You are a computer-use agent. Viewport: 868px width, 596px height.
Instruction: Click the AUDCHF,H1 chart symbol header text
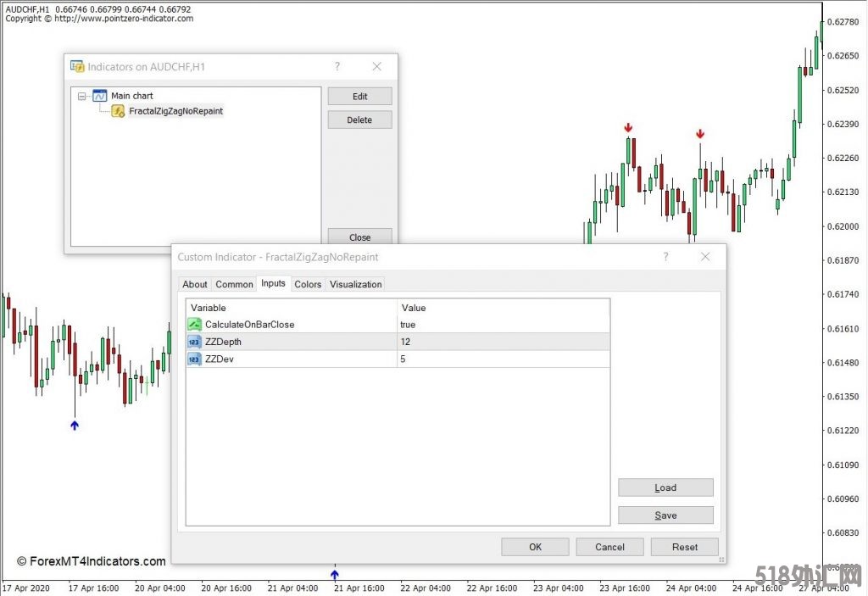tap(27, 9)
